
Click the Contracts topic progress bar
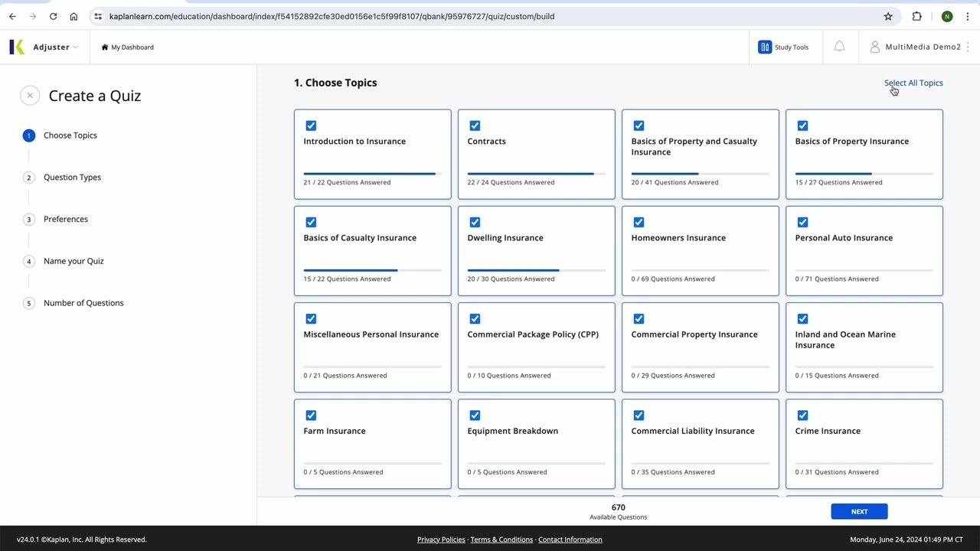pos(536,174)
